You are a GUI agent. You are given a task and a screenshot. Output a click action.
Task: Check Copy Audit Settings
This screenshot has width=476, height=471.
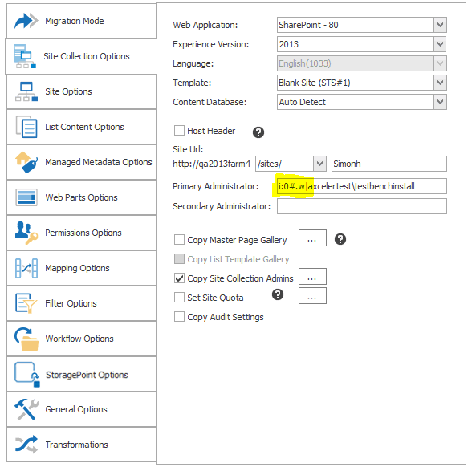pos(179,316)
